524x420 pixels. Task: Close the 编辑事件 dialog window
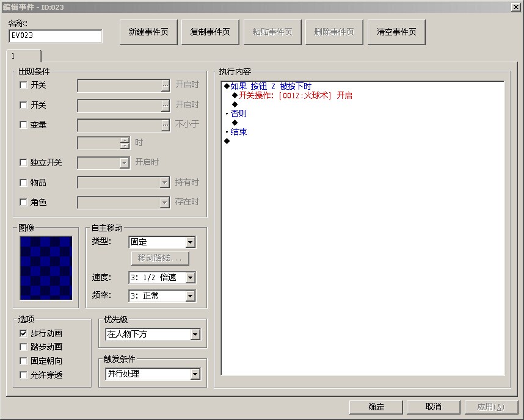click(515, 7)
